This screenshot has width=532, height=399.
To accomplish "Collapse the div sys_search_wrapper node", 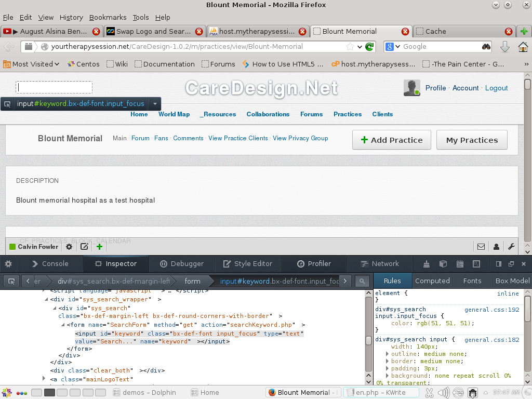I will [46, 300].
